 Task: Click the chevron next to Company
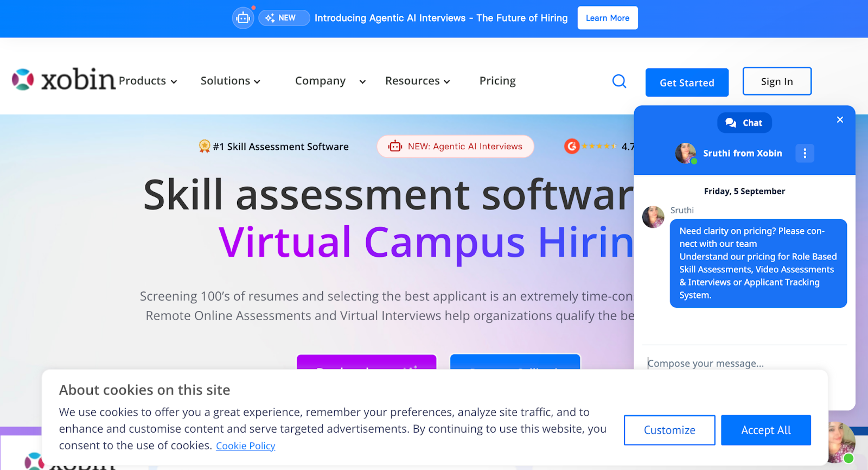click(362, 81)
